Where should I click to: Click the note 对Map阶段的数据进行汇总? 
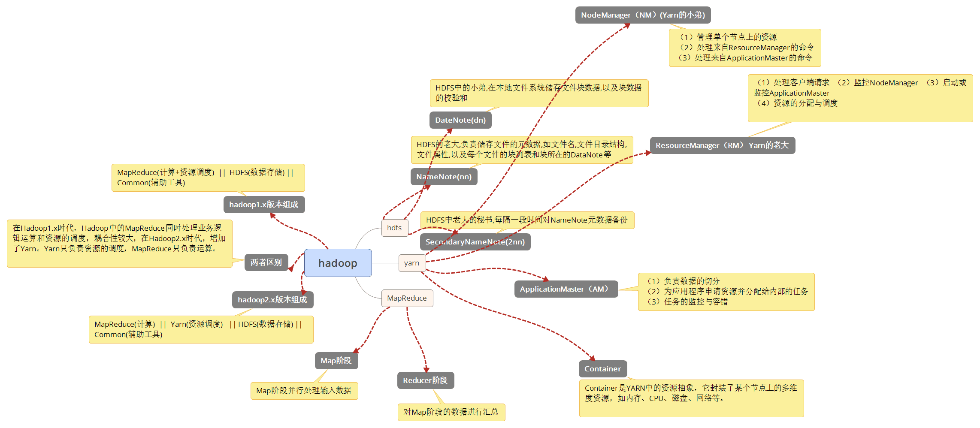pyautogui.click(x=451, y=412)
